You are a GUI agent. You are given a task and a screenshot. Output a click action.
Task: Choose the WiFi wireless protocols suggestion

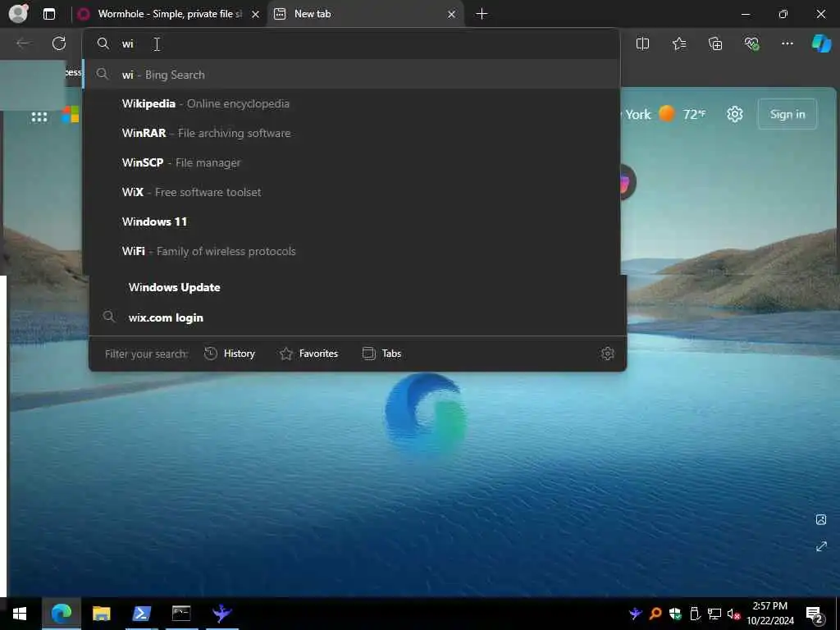[351, 251]
